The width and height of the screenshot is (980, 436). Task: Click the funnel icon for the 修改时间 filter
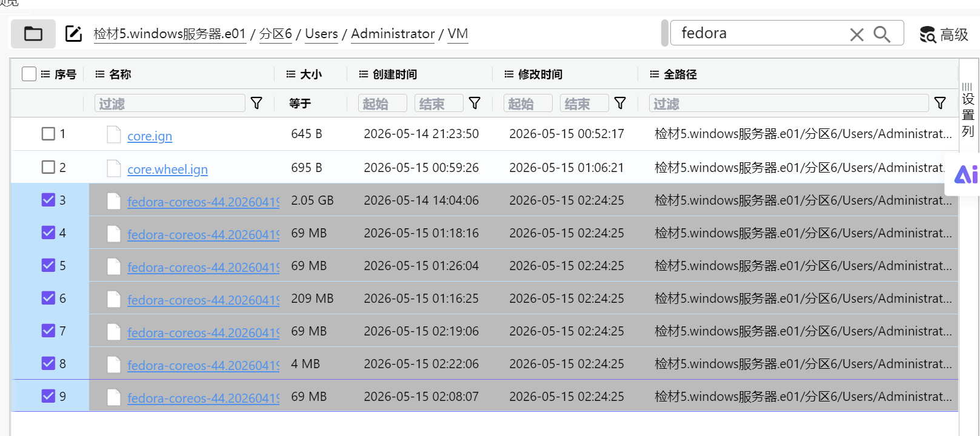point(620,104)
